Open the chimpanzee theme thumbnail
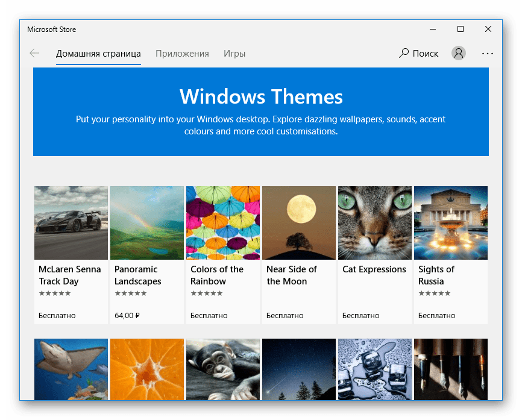522x420 pixels. pyautogui.click(x=223, y=369)
